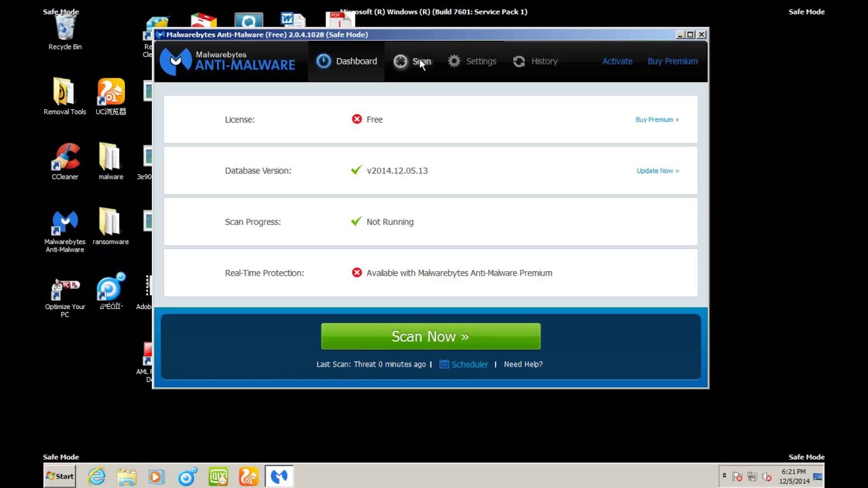Click the Not Running status text
This screenshot has height=488, width=868.
(x=390, y=222)
